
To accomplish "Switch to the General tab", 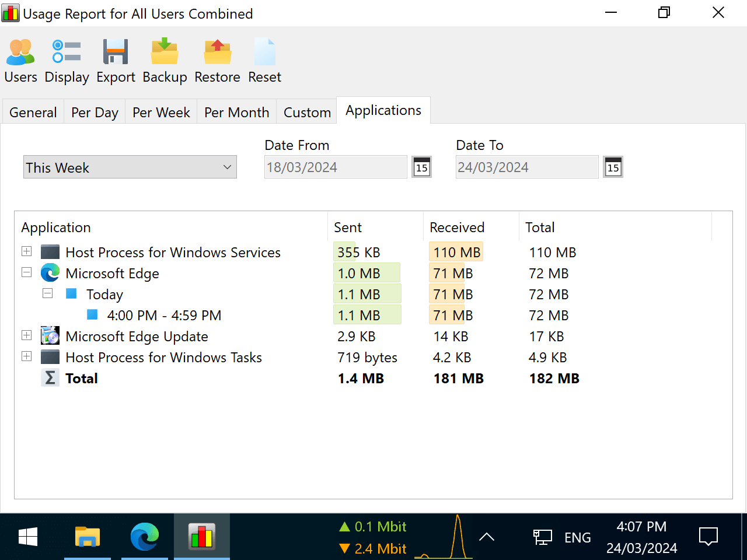I will pyautogui.click(x=33, y=112).
